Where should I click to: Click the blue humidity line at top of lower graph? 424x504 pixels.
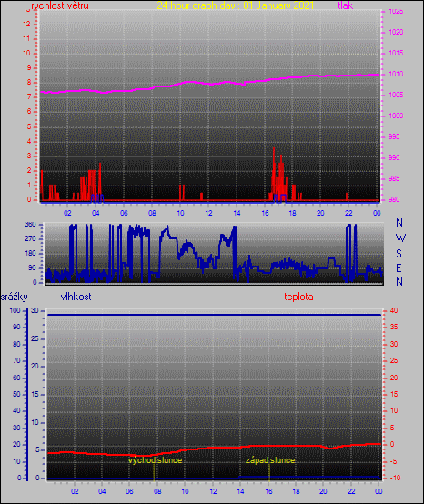215,315
